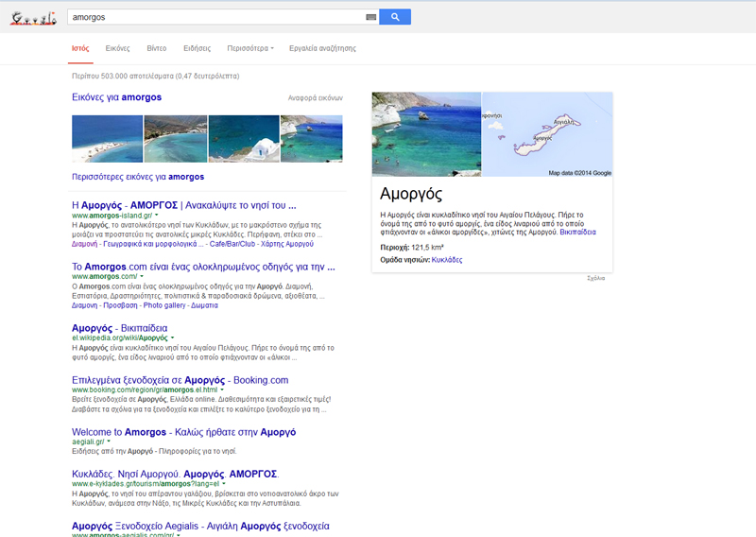Open first beach thumbnail with sandy peninsula
Screen dimensions: 756x537
(107, 139)
